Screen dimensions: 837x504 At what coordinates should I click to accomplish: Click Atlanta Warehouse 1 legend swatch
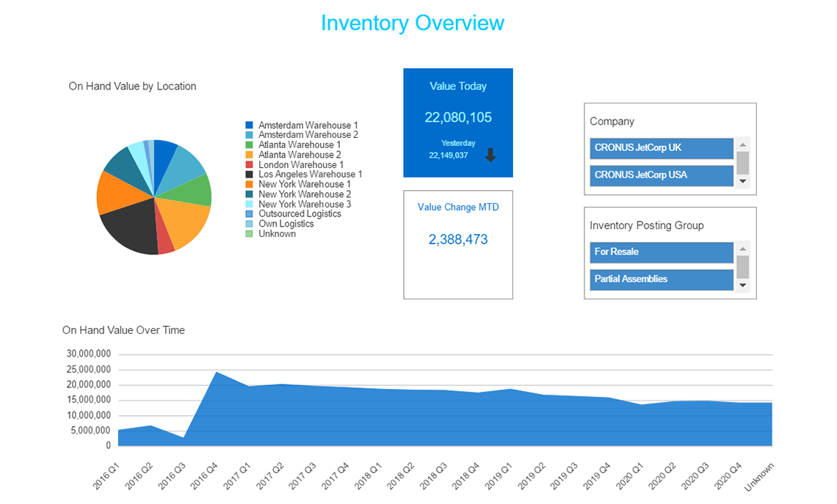(x=250, y=145)
